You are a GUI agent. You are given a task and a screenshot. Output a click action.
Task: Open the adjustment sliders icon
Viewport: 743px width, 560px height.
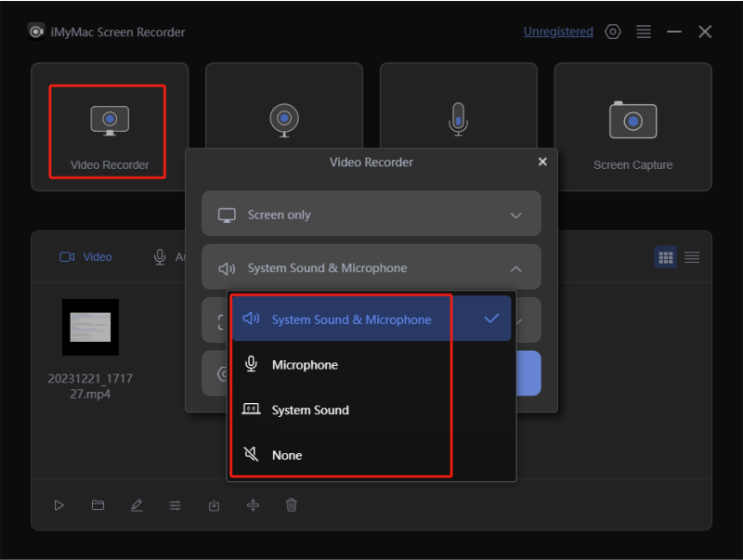point(176,505)
